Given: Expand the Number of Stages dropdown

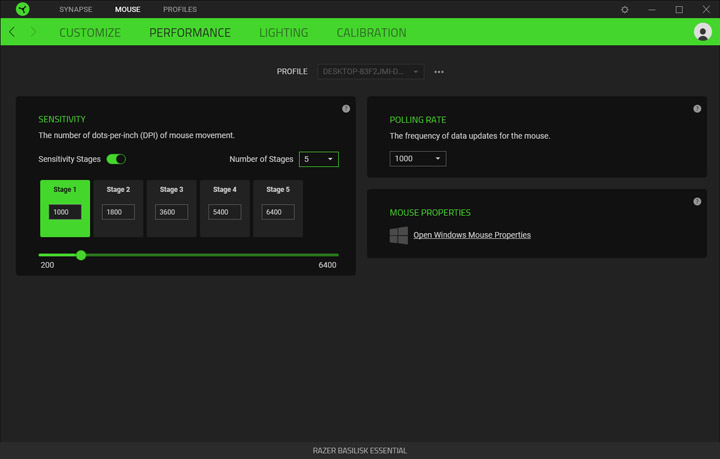Looking at the screenshot, I should [x=319, y=159].
